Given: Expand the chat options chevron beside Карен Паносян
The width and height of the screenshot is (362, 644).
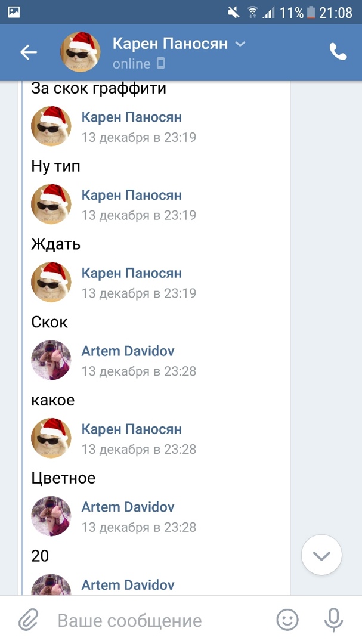Looking at the screenshot, I should coord(240,44).
